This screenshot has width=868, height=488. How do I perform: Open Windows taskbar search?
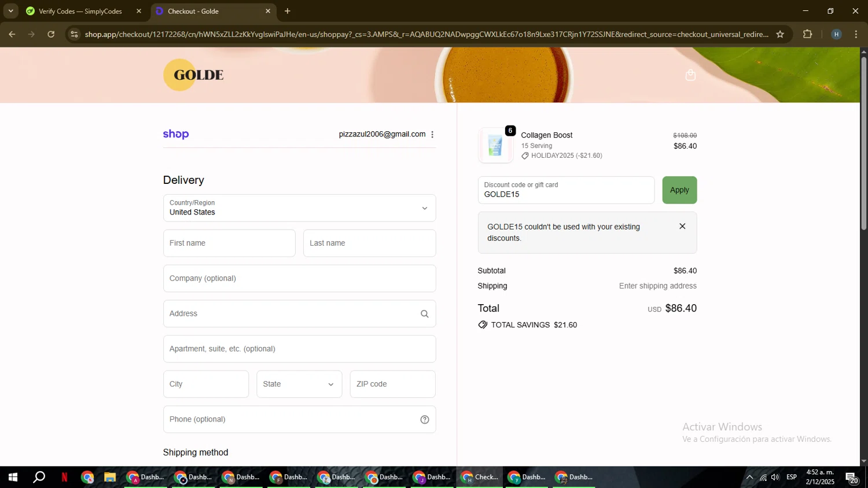39,478
